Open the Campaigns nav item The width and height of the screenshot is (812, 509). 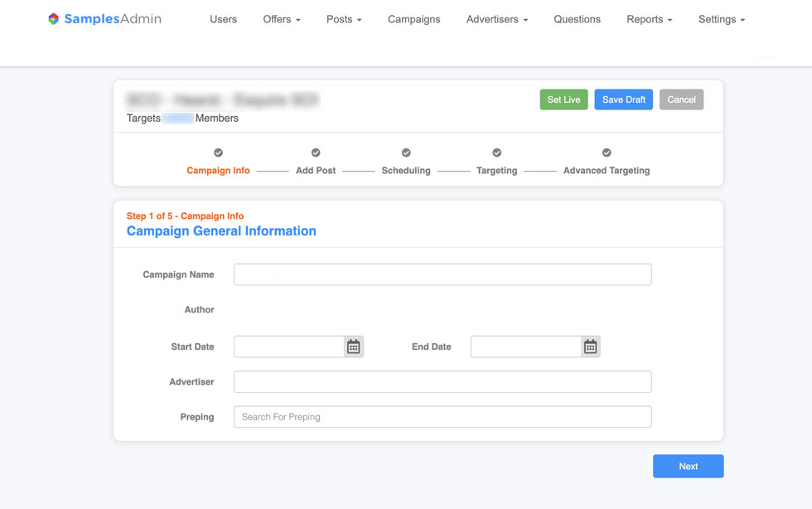(x=413, y=19)
